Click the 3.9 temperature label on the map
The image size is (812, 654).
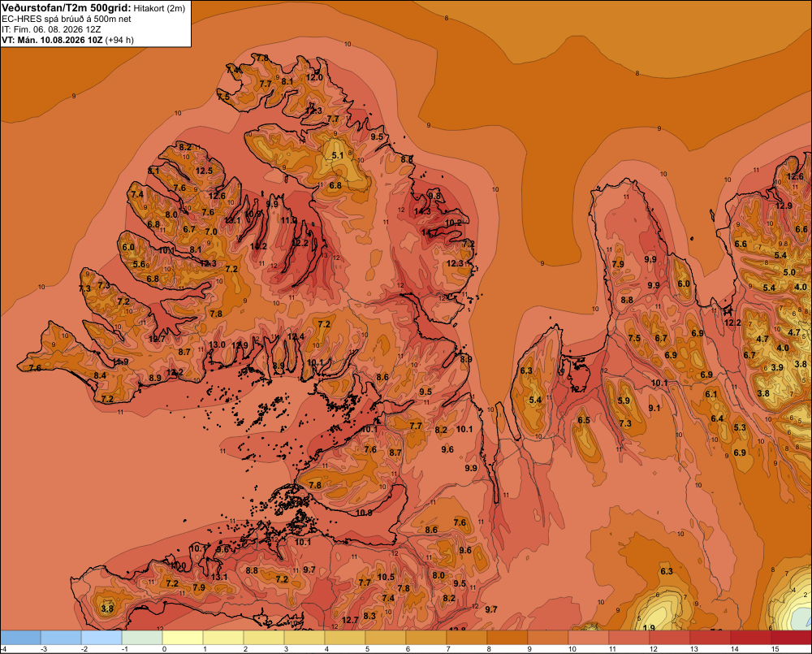tap(777, 367)
